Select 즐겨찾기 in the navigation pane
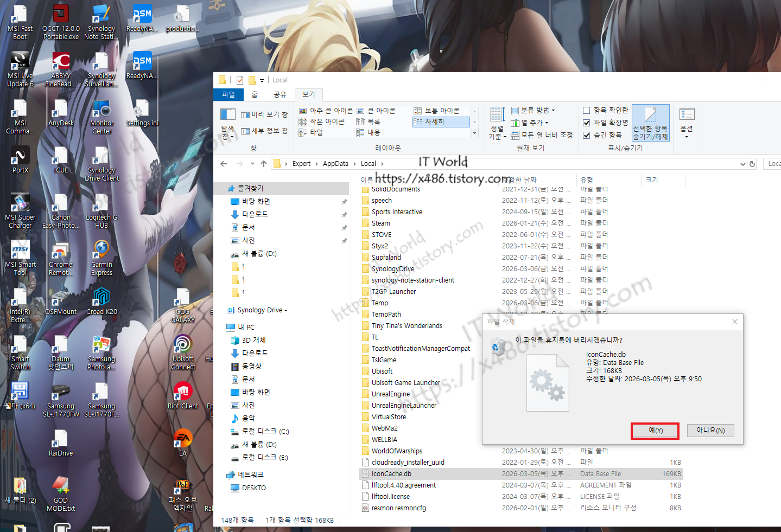 (x=281, y=188)
